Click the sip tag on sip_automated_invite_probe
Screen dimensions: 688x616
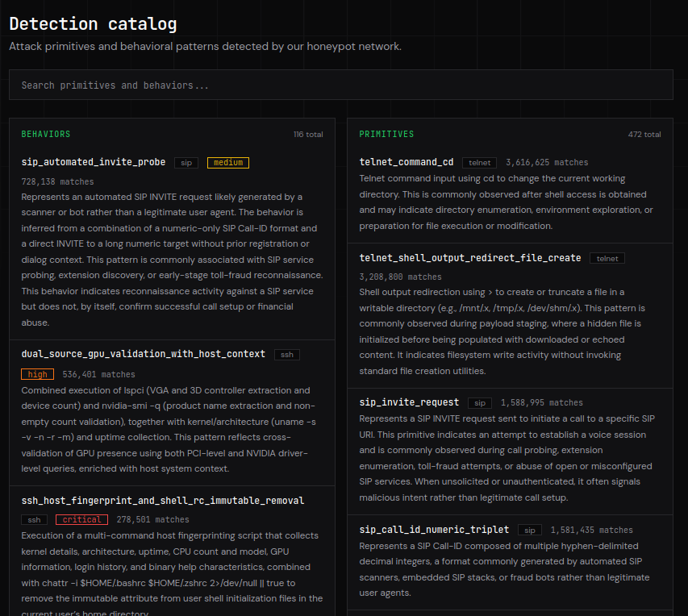pyautogui.click(x=186, y=162)
